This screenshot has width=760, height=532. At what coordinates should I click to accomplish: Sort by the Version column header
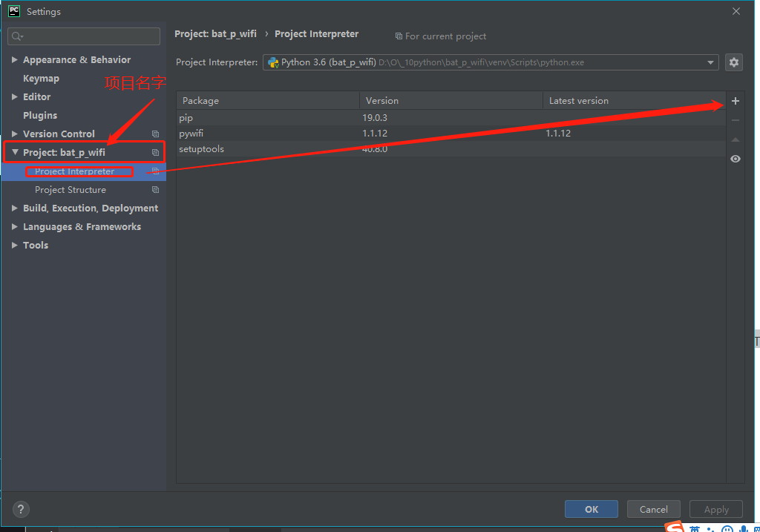[x=451, y=101]
